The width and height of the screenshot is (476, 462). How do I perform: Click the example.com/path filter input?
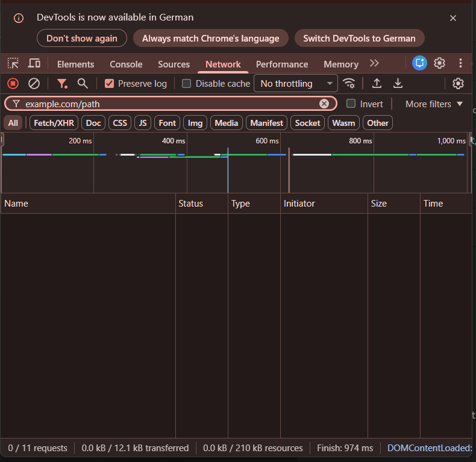click(x=171, y=104)
